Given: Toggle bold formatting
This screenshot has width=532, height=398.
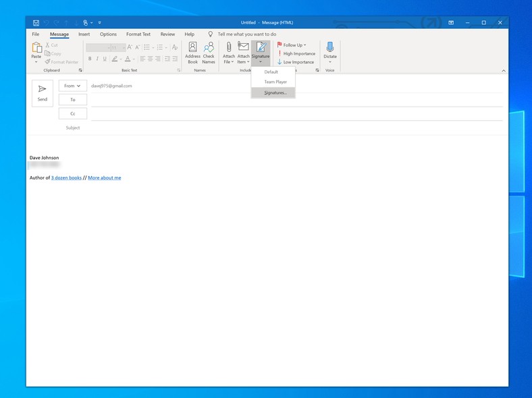Looking at the screenshot, I should coord(90,59).
